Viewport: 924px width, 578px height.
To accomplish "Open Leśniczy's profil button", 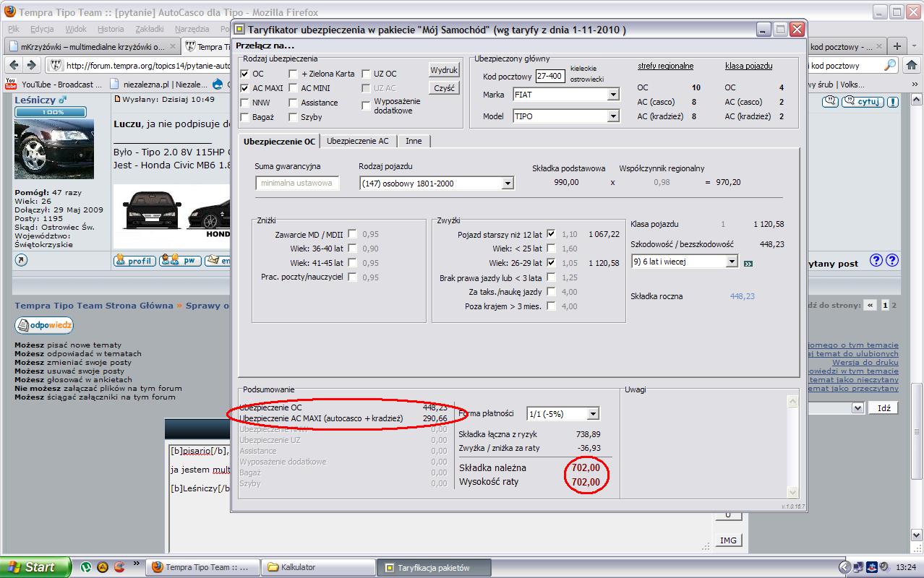I will coord(134,260).
